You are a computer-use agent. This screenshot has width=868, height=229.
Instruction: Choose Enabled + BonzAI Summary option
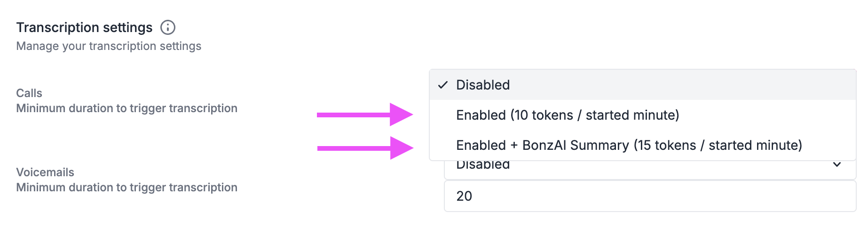[642, 145]
